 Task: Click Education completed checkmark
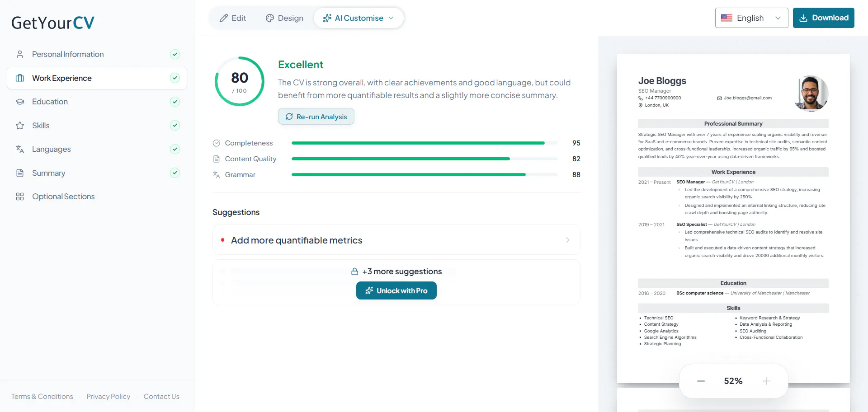tap(175, 102)
